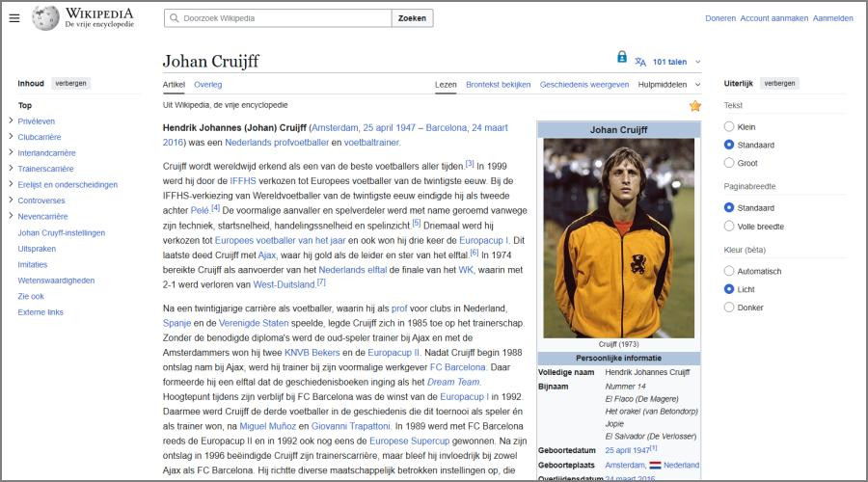Image resolution: width=868 pixels, height=482 pixels.
Task: Open the Cruijff 1973 infobox photo
Action: click(x=619, y=238)
